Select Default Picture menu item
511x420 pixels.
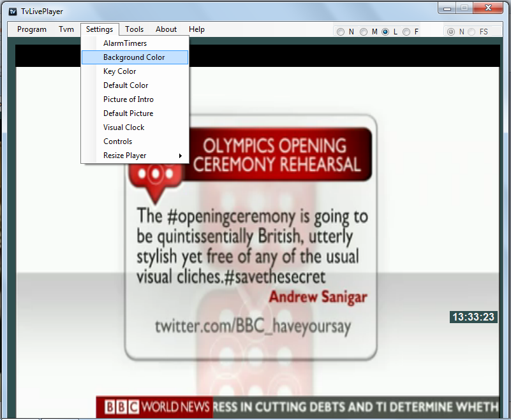click(128, 113)
